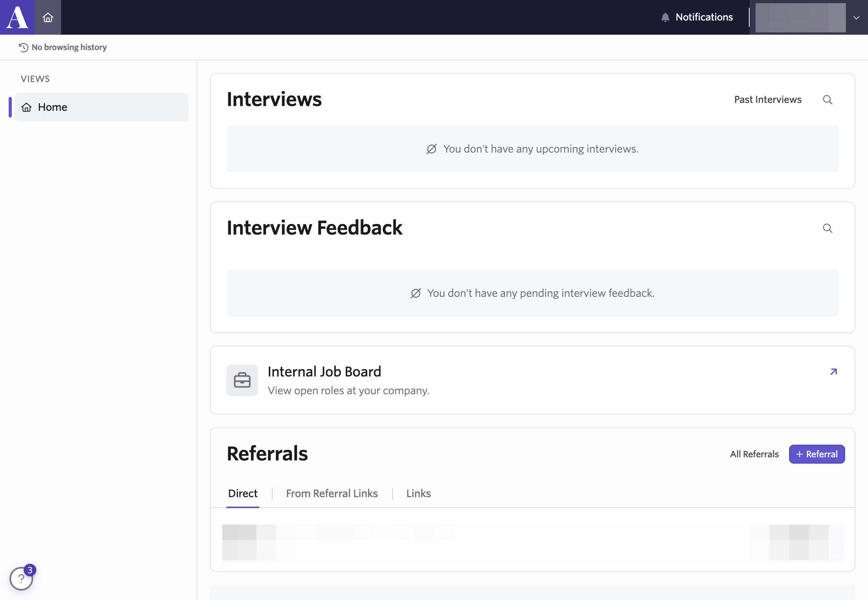The height and width of the screenshot is (600, 868).
Task: Open the Notifications panel label
Action: (x=704, y=17)
